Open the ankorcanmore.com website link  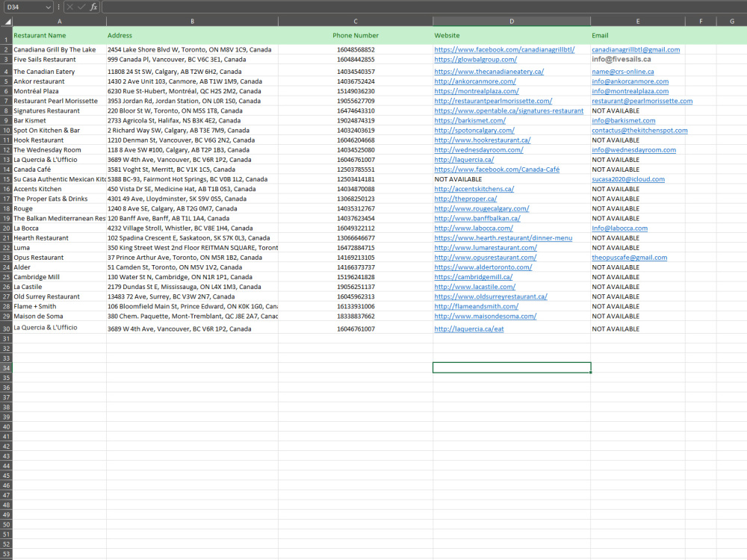click(475, 81)
